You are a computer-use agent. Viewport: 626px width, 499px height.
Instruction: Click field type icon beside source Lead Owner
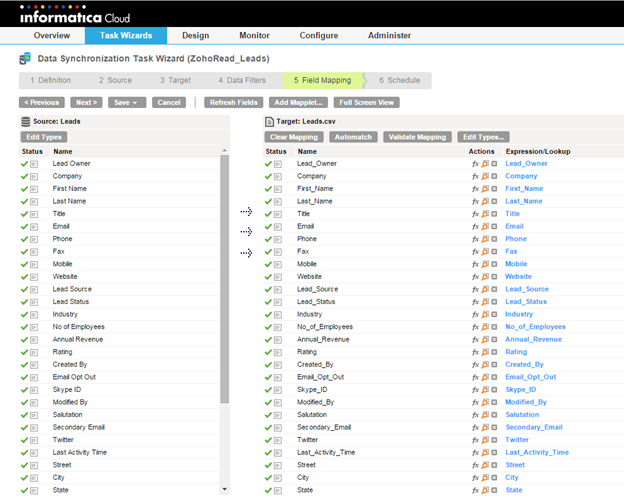pos(34,164)
